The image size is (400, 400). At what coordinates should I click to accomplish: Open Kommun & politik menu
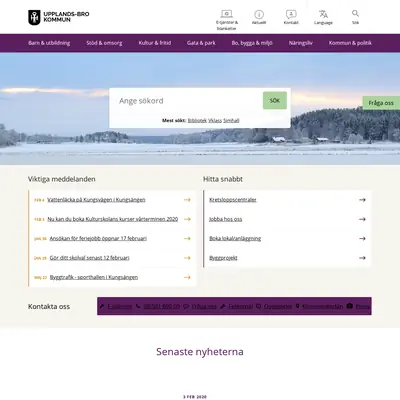(x=350, y=43)
